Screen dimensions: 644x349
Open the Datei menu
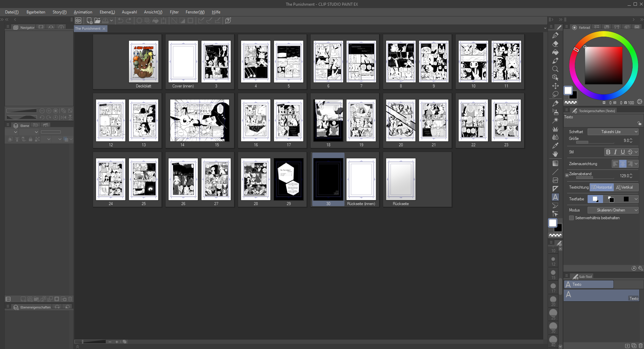point(12,12)
